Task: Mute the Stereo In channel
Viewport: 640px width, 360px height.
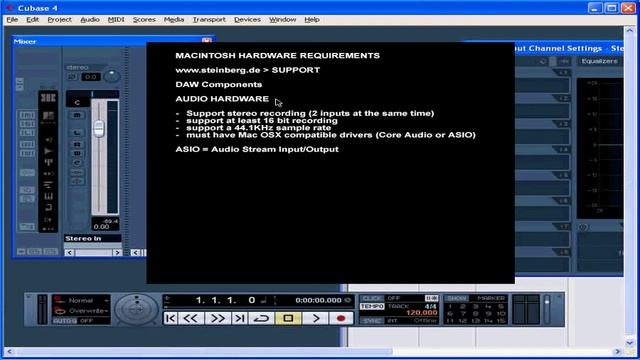Action: (x=77, y=116)
